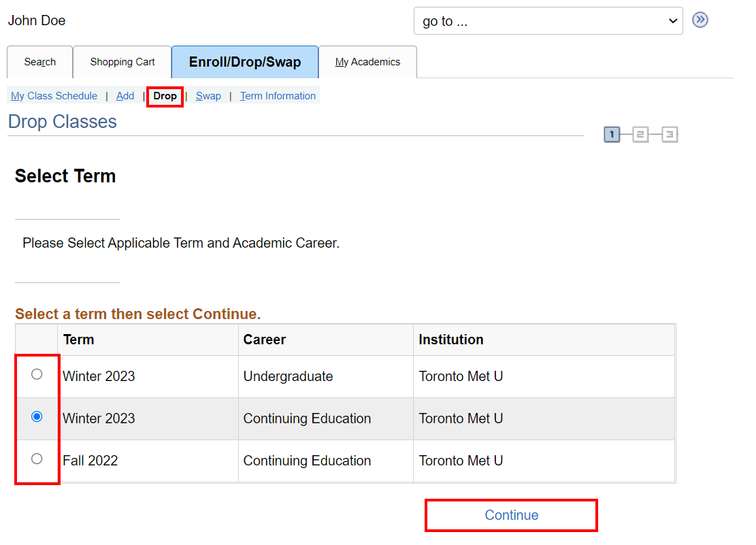The image size is (756, 545).
Task: Choose the Fall 2022 term radio button
Action: coord(37,459)
